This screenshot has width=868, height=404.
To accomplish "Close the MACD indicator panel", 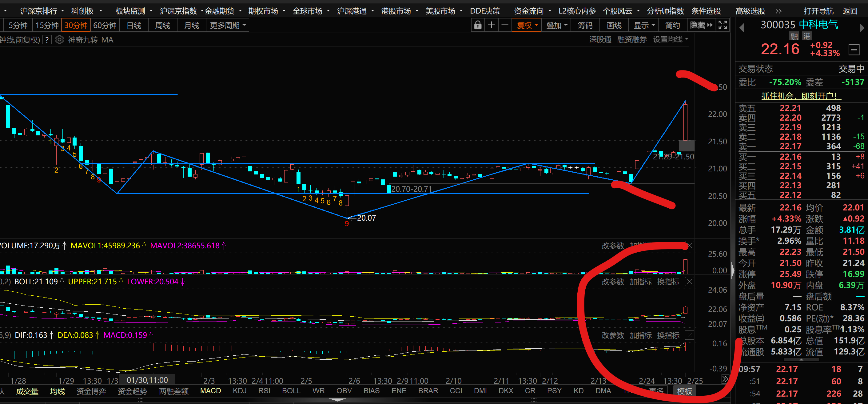I will tap(689, 335).
